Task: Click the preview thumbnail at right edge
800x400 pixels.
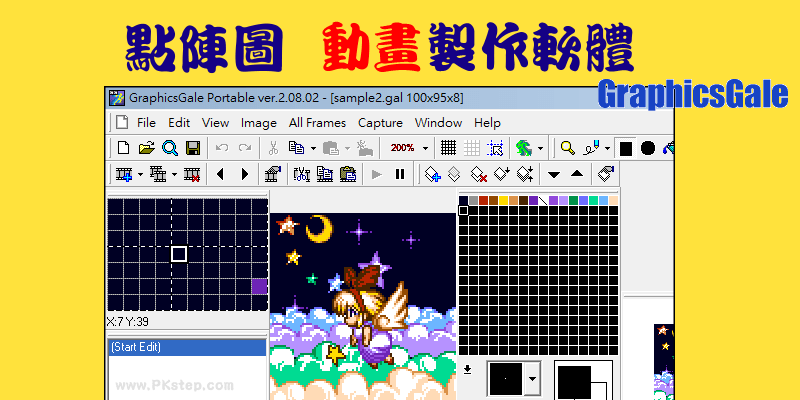Action: click(664, 362)
